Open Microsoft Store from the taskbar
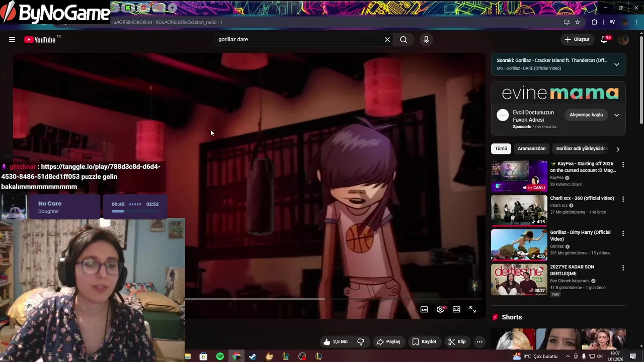 click(x=203, y=356)
